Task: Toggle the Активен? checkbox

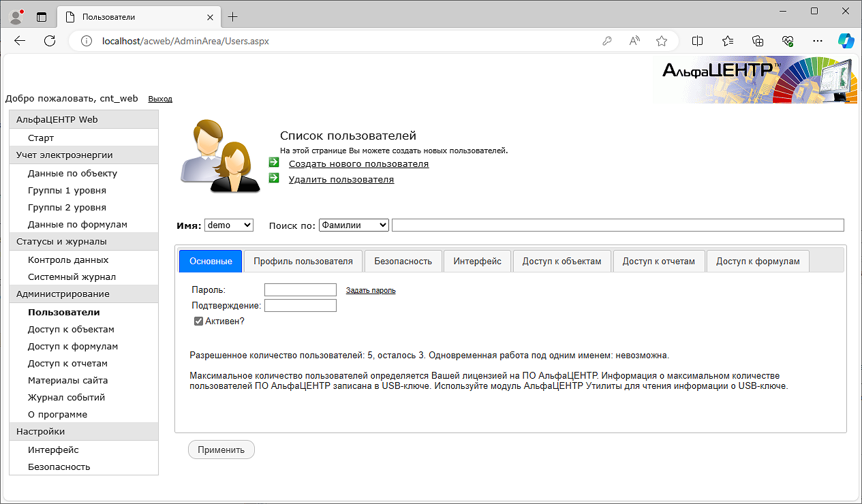Action: [x=199, y=321]
